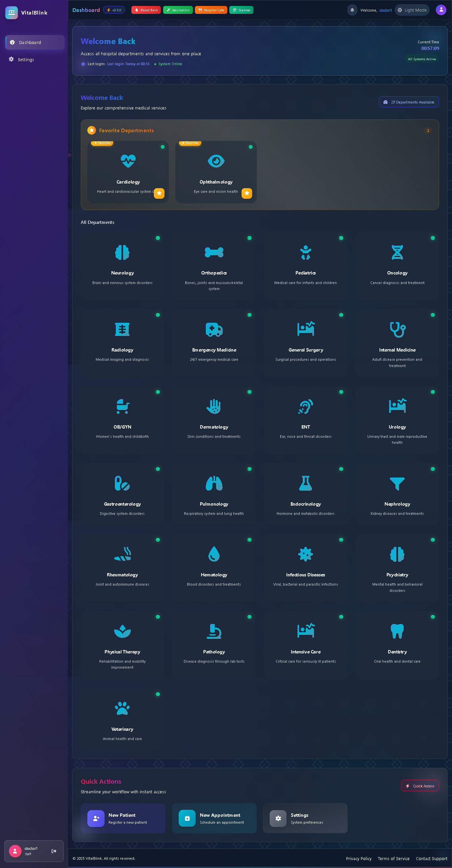Click the New Patient quick action
This screenshot has height=868, width=452.
pyautogui.click(x=123, y=818)
